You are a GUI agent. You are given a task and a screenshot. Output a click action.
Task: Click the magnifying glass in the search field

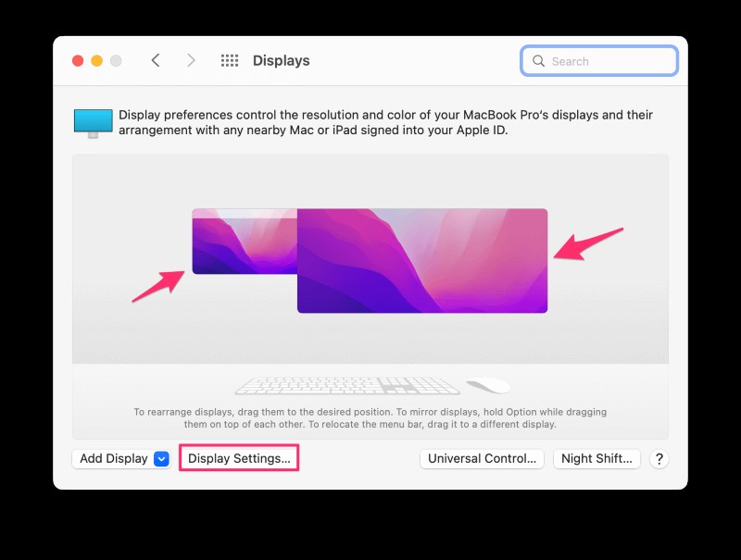click(x=538, y=60)
